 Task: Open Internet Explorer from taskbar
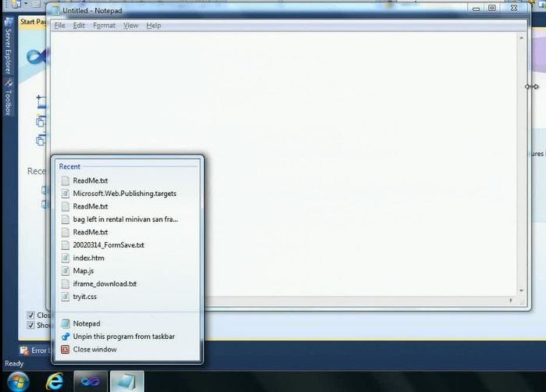[x=55, y=382]
